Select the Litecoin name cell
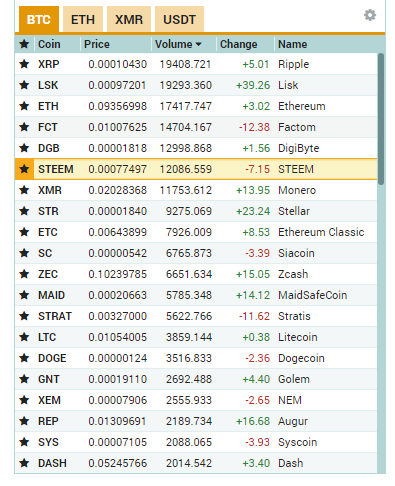The height and width of the screenshot is (486, 395). pyautogui.click(x=298, y=337)
